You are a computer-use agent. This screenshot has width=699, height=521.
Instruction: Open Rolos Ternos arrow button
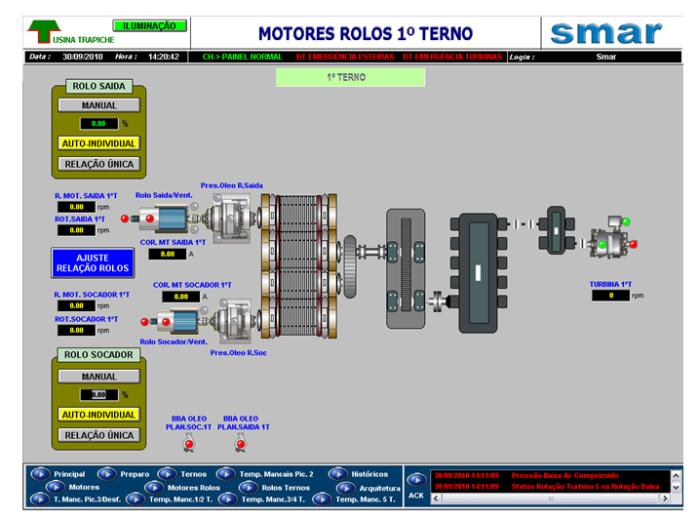tap(248, 488)
